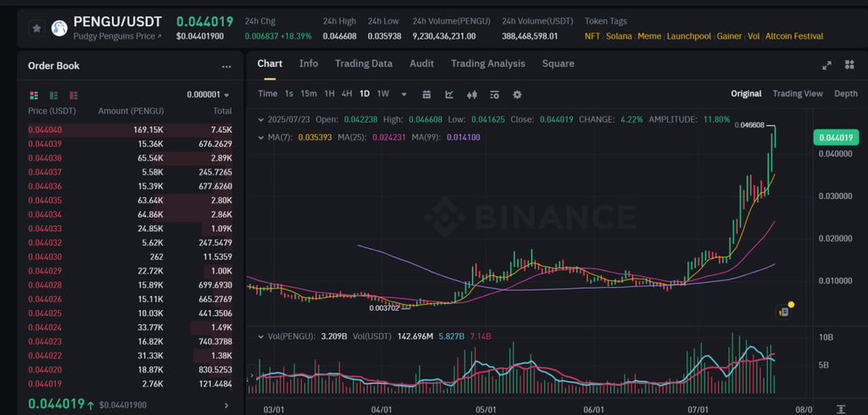Image resolution: width=868 pixels, height=415 pixels.
Task: Change candlestick chart style icon
Action: click(x=471, y=95)
